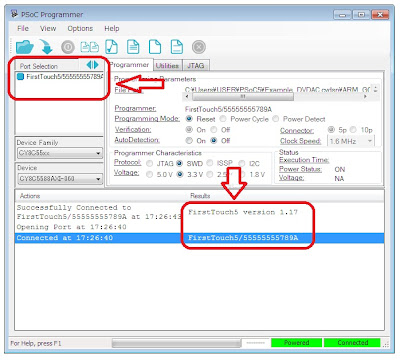Image resolution: width=400 pixels, height=361 pixels.
Task: Click the two-document checksum toolbar icon
Action: 90,47
